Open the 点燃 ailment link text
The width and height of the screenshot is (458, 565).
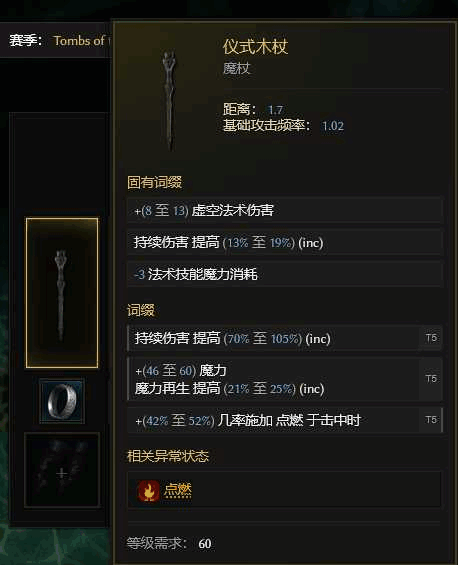point(178,490)
